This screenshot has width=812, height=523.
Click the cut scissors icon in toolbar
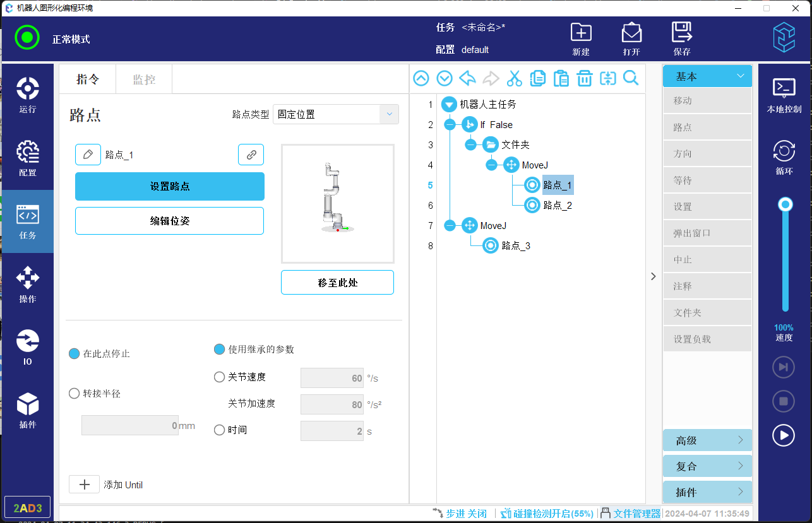[514, 78]
